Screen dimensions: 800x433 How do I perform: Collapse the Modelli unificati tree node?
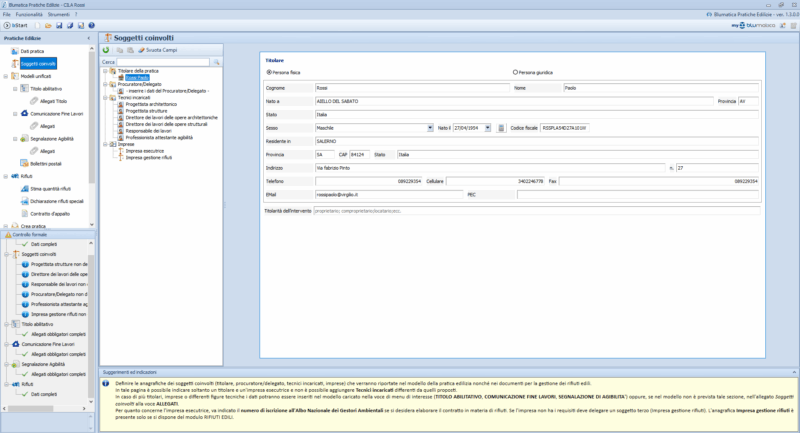point(7,75)
